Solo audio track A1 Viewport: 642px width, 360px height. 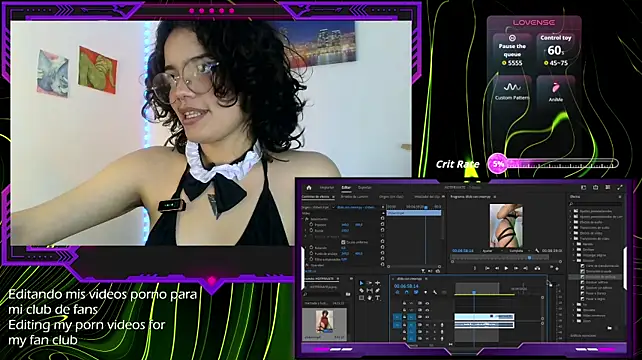pos(434,325)
